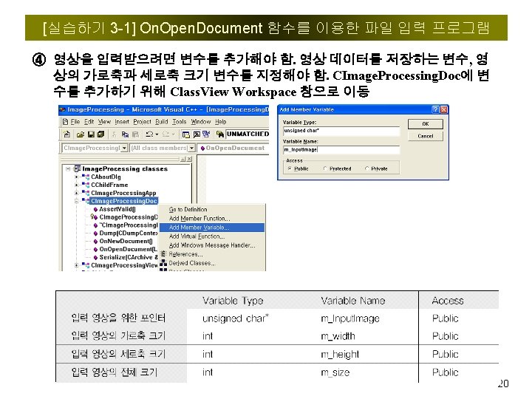Open the Build menu

pos(162,122)
